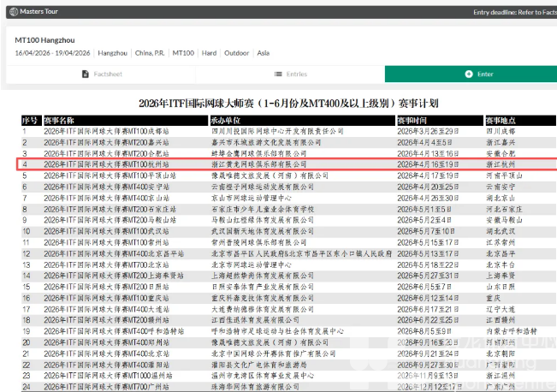Image resolution: width=557 pixels, height=392 pixels.
Task: Click organizer cell 温州市龙湾区体育事业发展中心
Action: [x=263, y=376]
